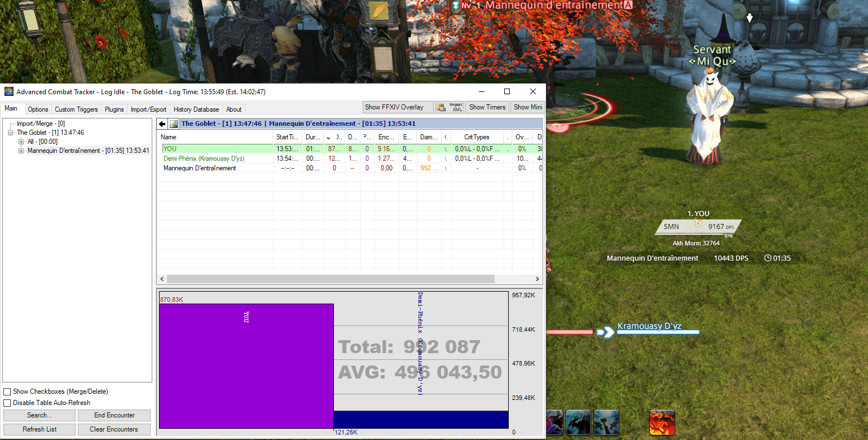Select the All - [00:00] tree item

pyautogui.click(x=42, y=142)
